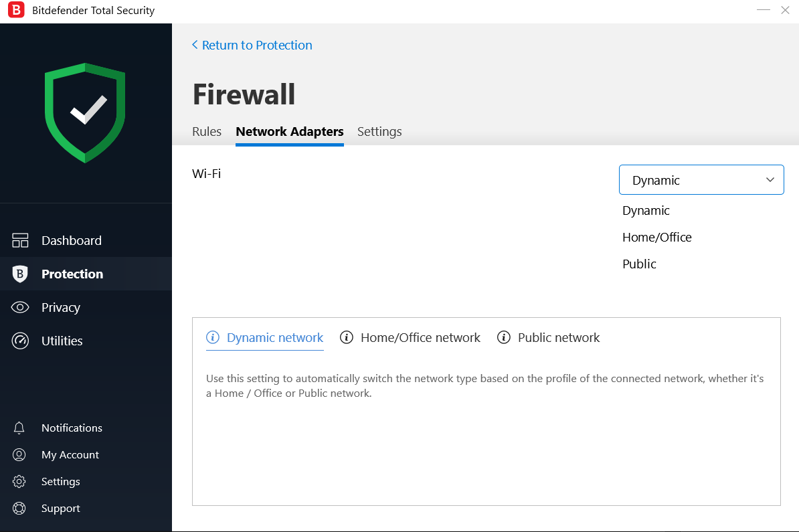Click the info icon beside Home/Office network
799x532 pixels.
point(347,338)
